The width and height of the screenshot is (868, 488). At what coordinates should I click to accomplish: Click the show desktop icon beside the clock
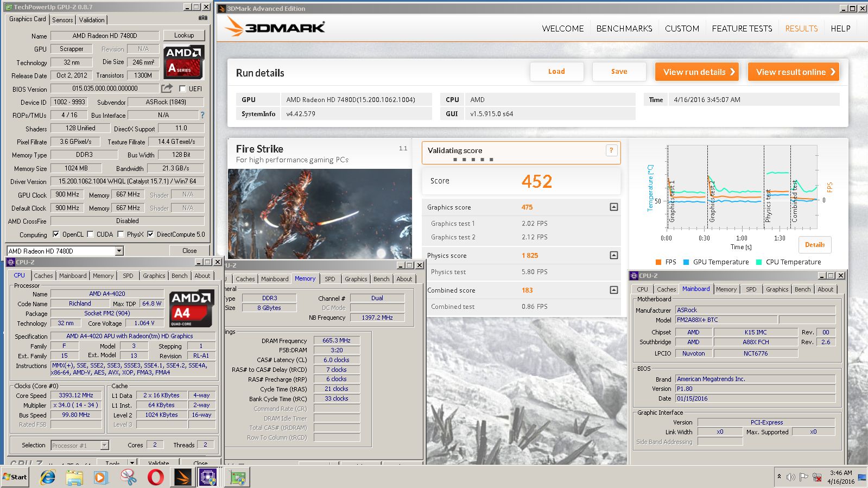862,477
